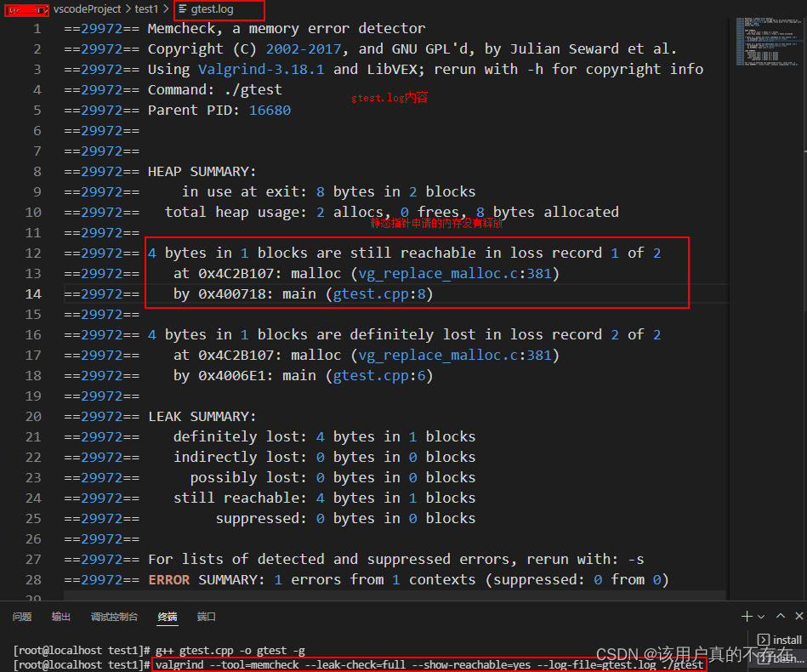This screenshot has width=807, height=672.
Task: Select the 终端 panel tab
Action: 168,617
